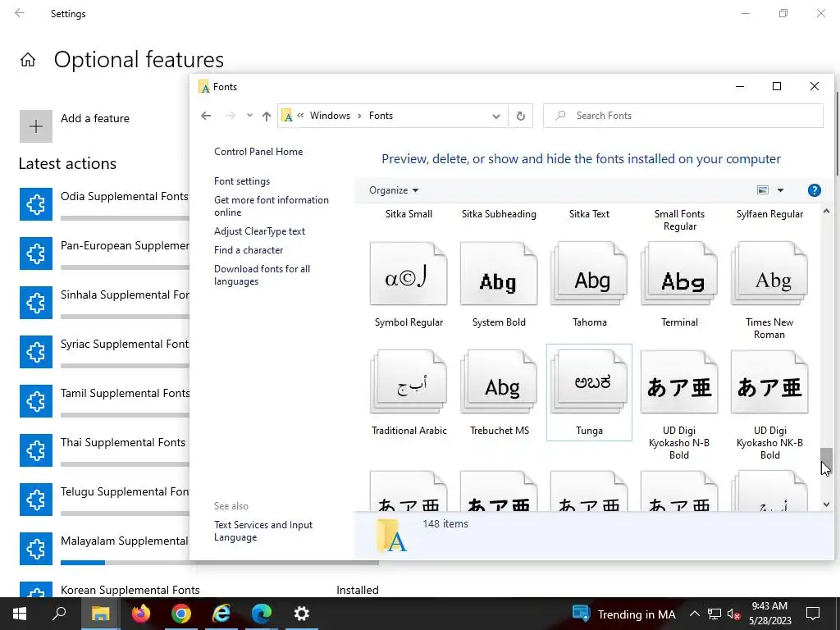Click Telugu Supplemental Fonts entry in Settings

[x=125, y=492]
